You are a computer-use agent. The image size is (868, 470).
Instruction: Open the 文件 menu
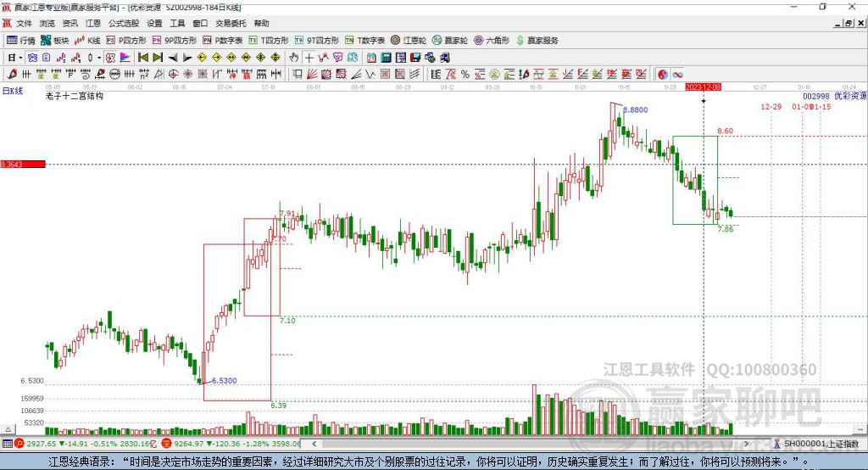pyautogui.click(x=25, y=23)
